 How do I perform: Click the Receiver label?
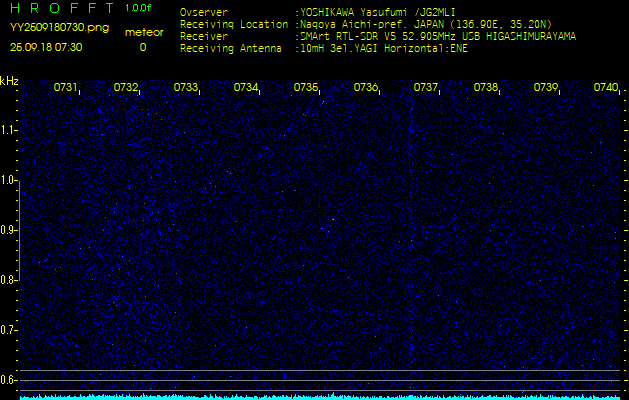tap(204, 37)
